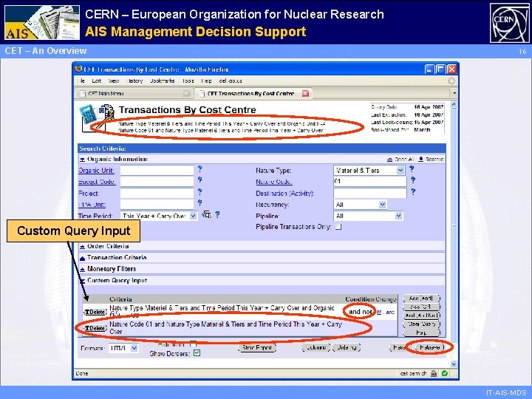This screenshot has width=532, height=399.
Task: Click into the Organic Unit input field
Action: point(157,171)
